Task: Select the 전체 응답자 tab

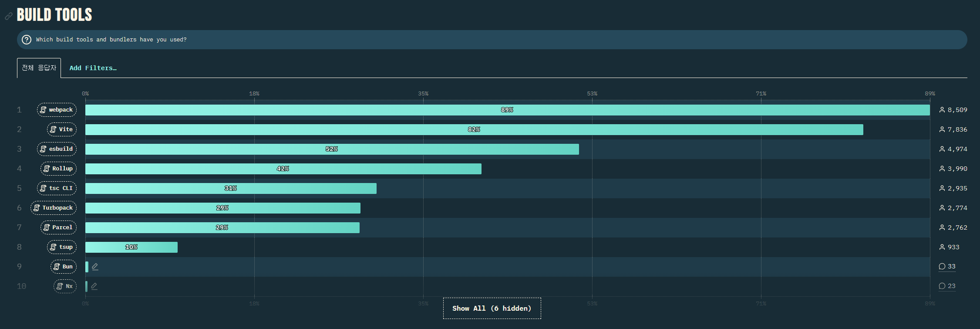Action: (39, 68)
